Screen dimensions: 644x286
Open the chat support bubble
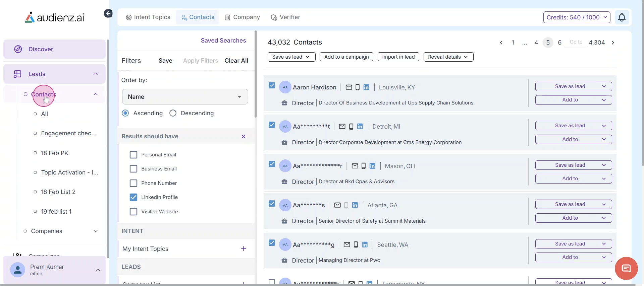[x=626, y=268]
